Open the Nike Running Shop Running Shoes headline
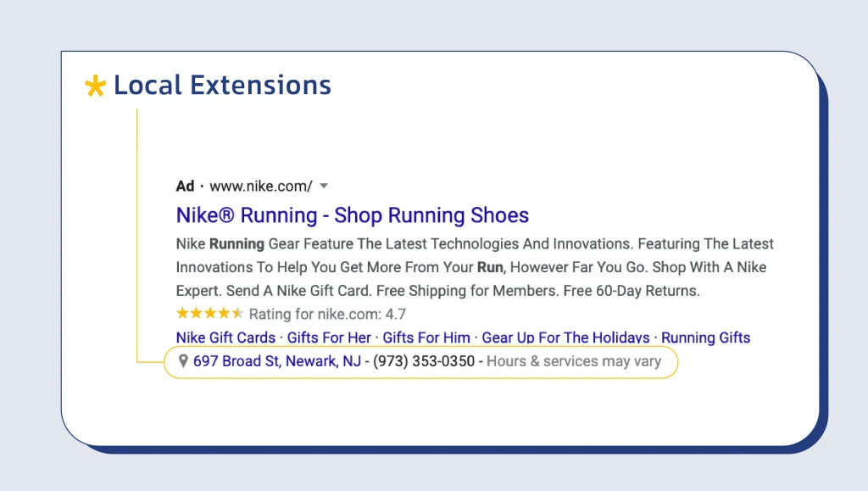 click(353, 215)
